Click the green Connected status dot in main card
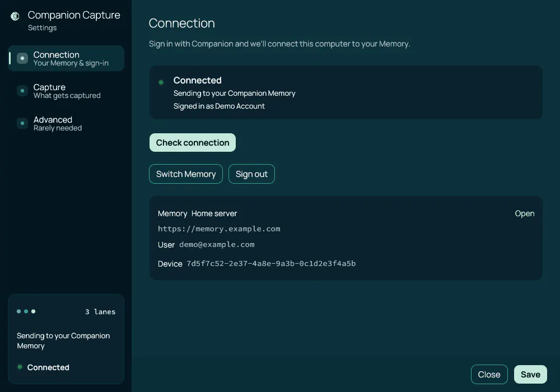Image resolution: width=560 pixels, height=392 pixels. (161, 82)
